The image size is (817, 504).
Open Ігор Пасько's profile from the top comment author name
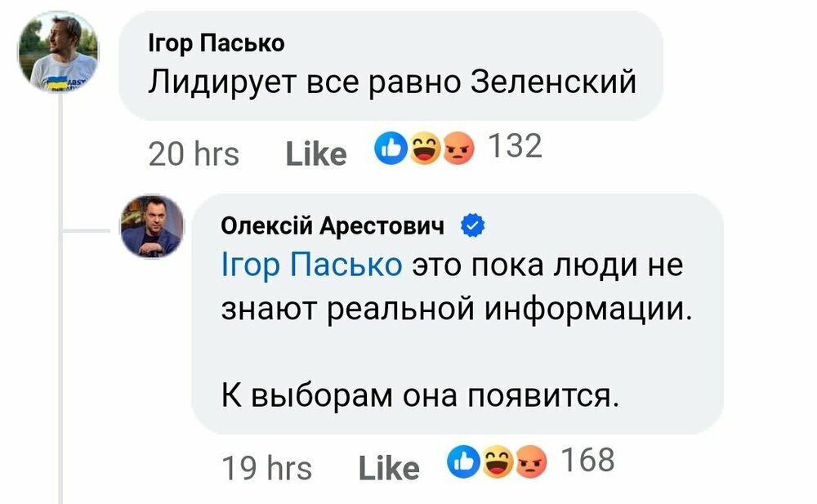click(216, 45)
